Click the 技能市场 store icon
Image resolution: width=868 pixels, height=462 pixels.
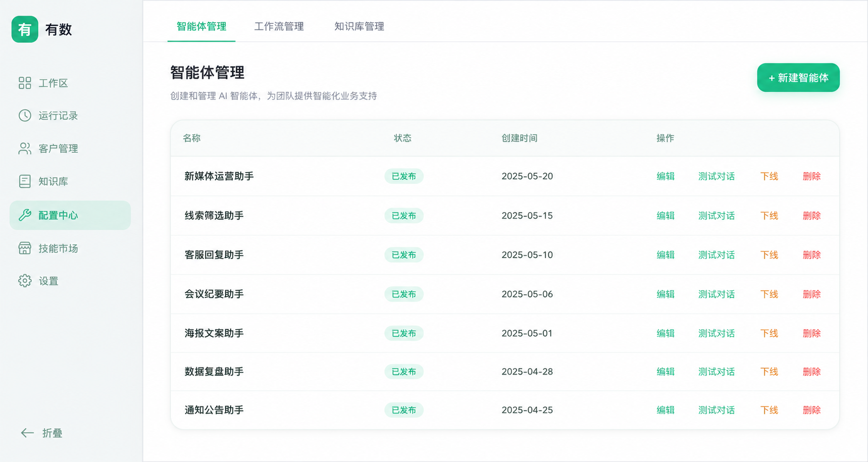[25, 248]
